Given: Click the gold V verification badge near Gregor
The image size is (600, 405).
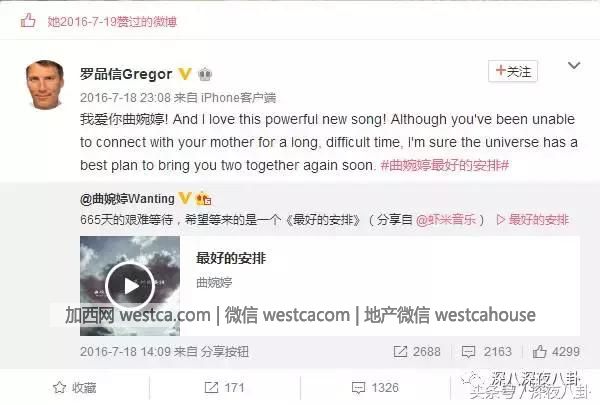Looking at the screenshot, I should click(185, 73).
